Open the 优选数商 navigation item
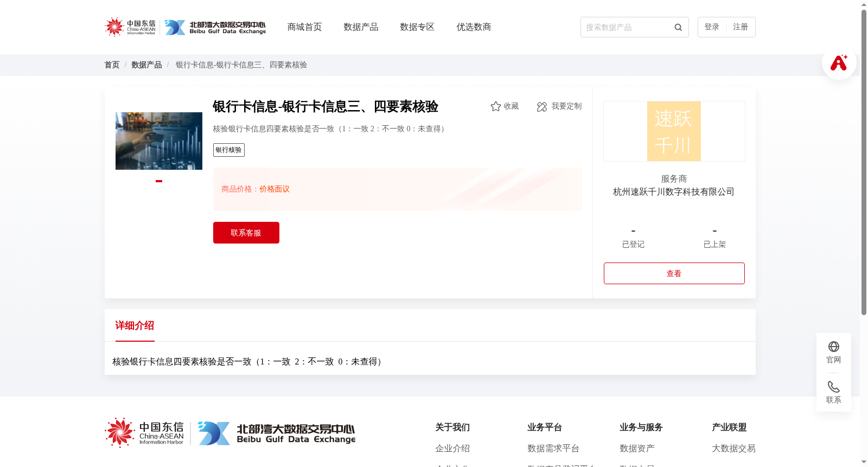This screenshot has height=467, width=868. 474,27
